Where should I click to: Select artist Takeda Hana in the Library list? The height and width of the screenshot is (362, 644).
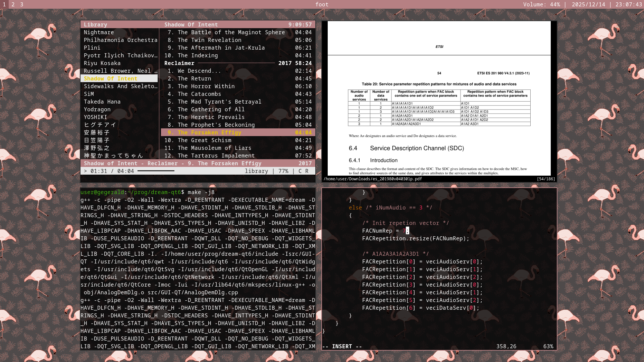click(x=102, y=102)
